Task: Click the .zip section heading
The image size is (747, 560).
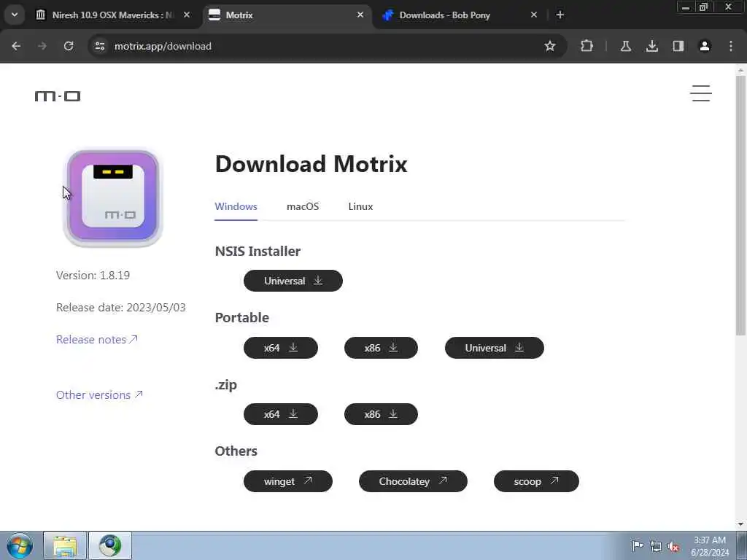Action: click(x=226, y=385)
